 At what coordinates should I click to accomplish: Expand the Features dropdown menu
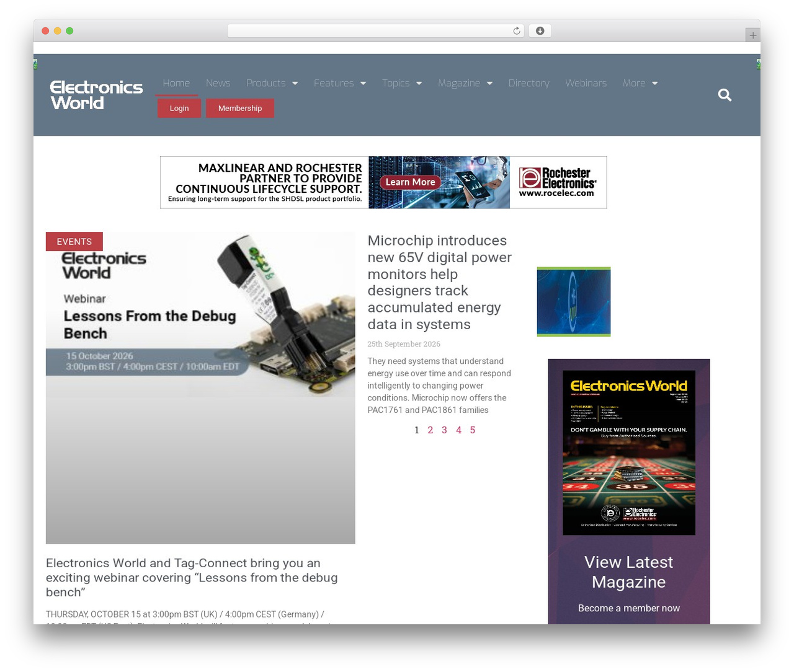point(340,83)
